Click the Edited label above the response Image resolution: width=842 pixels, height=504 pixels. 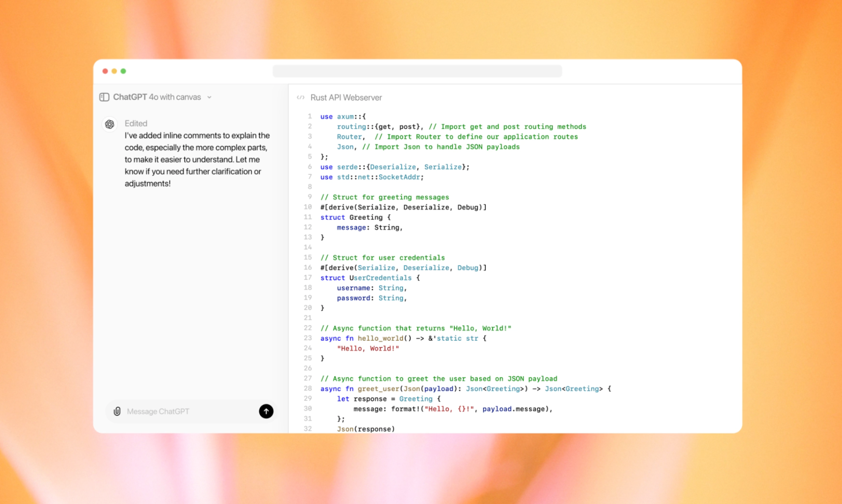136,123
